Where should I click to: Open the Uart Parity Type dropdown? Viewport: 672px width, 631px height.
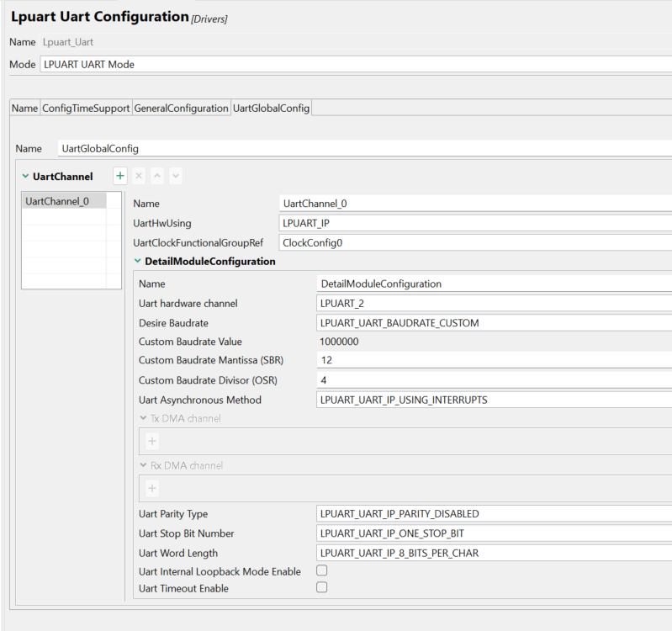click(494, 513)
